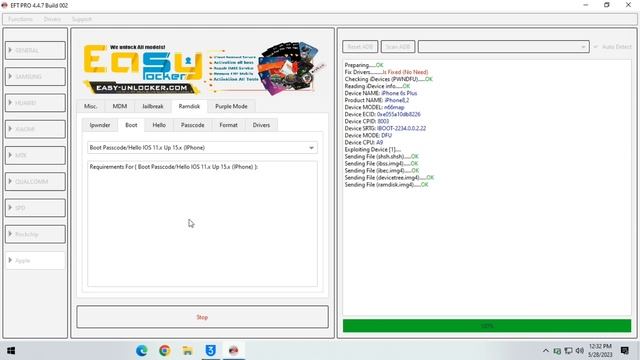The height and width of the screenshot is (360, 640).
Task: Click the green 100% progress bar
Action: tap(487, 326)
